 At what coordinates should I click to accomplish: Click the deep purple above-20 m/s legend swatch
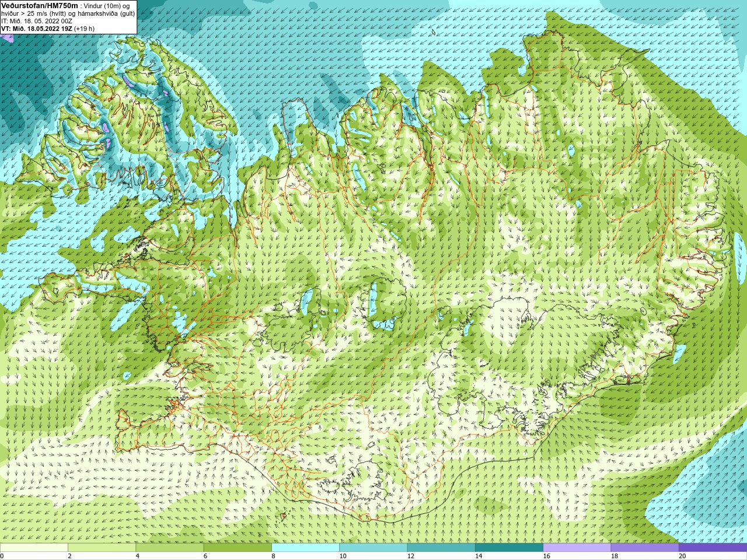713,548
